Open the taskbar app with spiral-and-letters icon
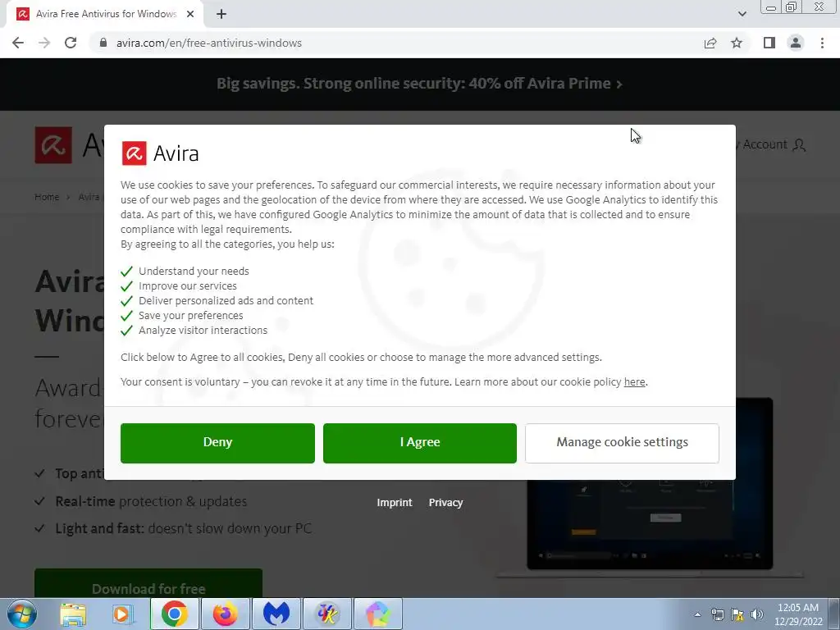This screenshot has height=630, width=840. (x=326, y=614)
